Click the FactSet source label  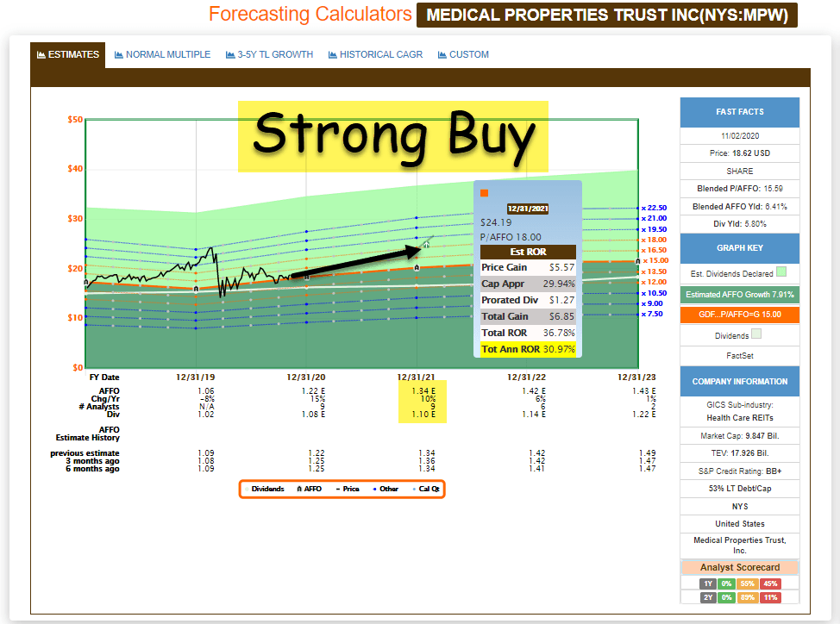click(x=740, y=355)
